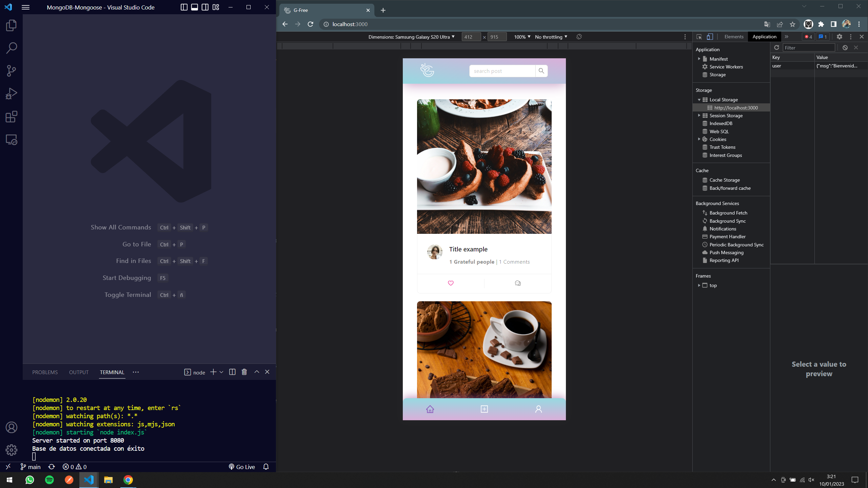
Task: Switch to the Elements DevTools tab
Action: [734, 37]
